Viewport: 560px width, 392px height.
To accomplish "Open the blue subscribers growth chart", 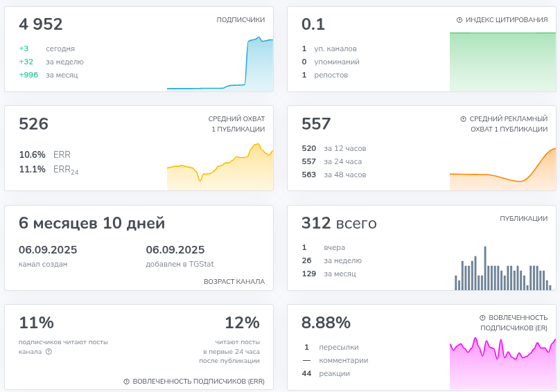I will tap(220, 64).
